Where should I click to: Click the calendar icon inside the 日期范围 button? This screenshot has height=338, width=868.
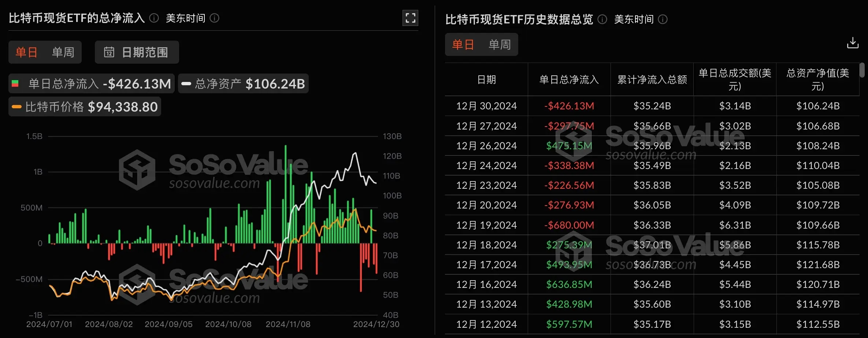click(x=110, y=52)
